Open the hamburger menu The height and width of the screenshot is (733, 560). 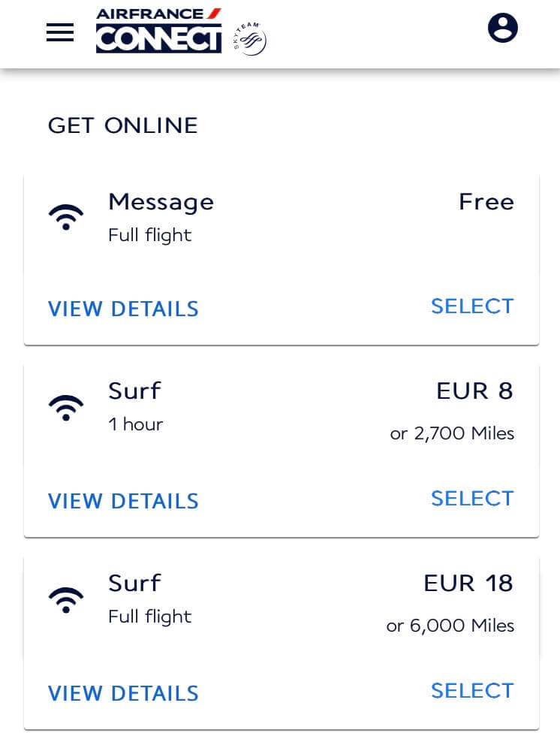[x=60, y=32]
